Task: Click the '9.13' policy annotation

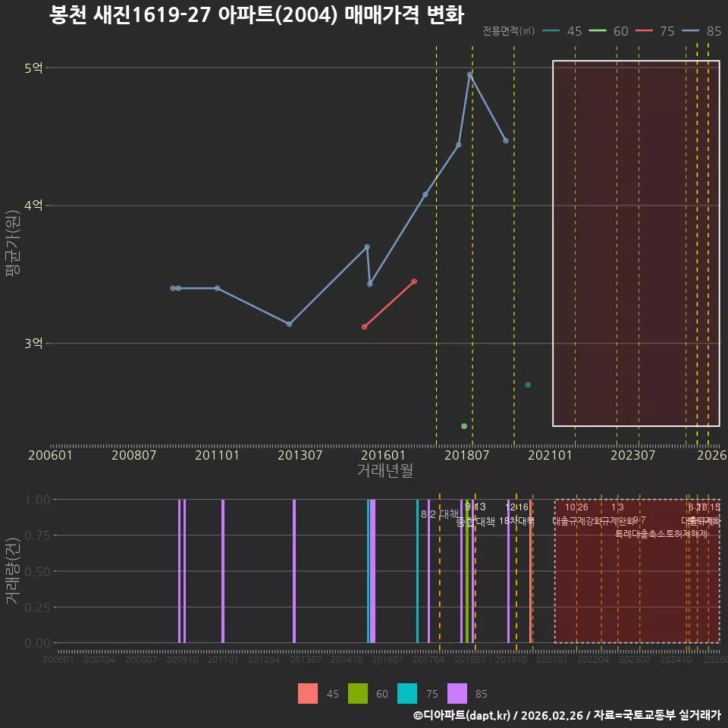Action: tap(475, 507)
